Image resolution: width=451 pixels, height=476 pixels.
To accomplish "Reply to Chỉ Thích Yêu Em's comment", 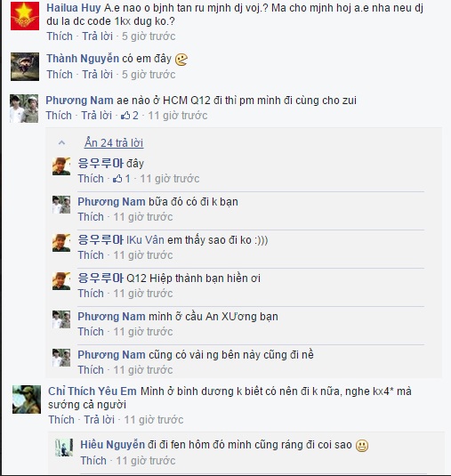I will pos(99,420).
